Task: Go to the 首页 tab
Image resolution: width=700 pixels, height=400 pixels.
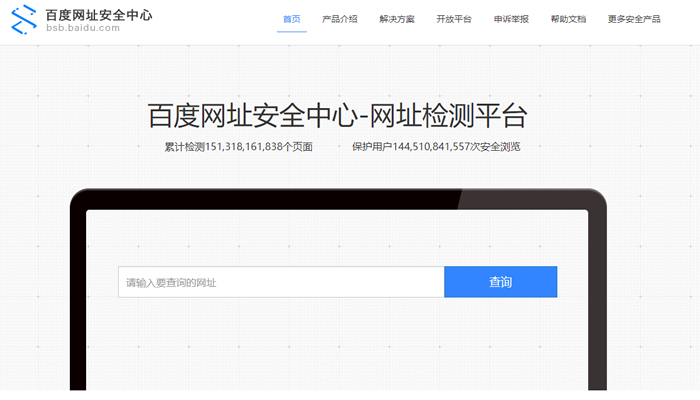Action: [291, 19]
